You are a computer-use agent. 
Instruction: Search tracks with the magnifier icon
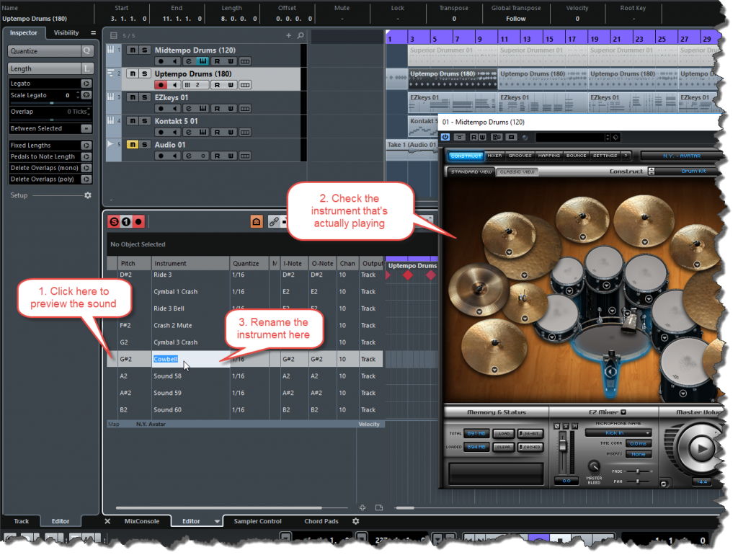301,35
